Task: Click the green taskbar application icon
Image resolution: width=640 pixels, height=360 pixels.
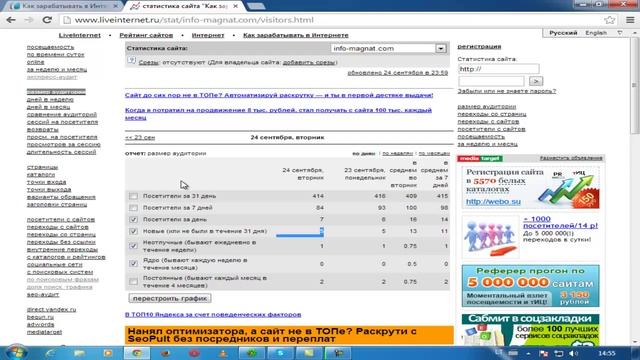Action: tap(252, 353)
